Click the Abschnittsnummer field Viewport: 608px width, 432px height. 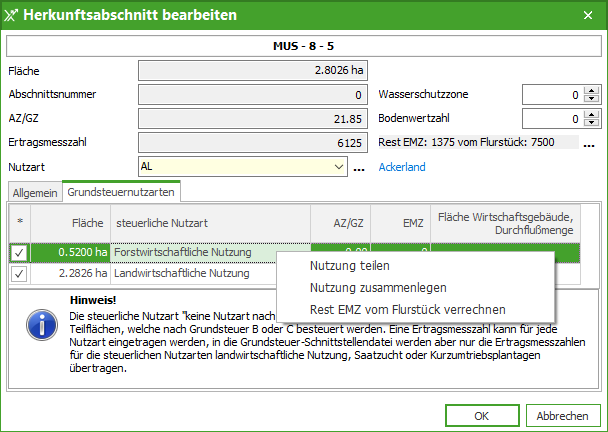[253, 95]
